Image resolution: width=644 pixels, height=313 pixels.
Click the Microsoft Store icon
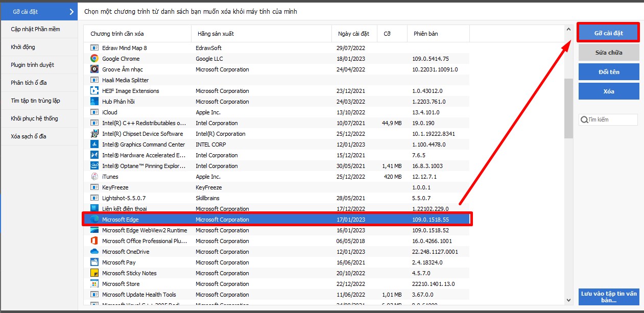pyautogui.click(x=94, y=284)
